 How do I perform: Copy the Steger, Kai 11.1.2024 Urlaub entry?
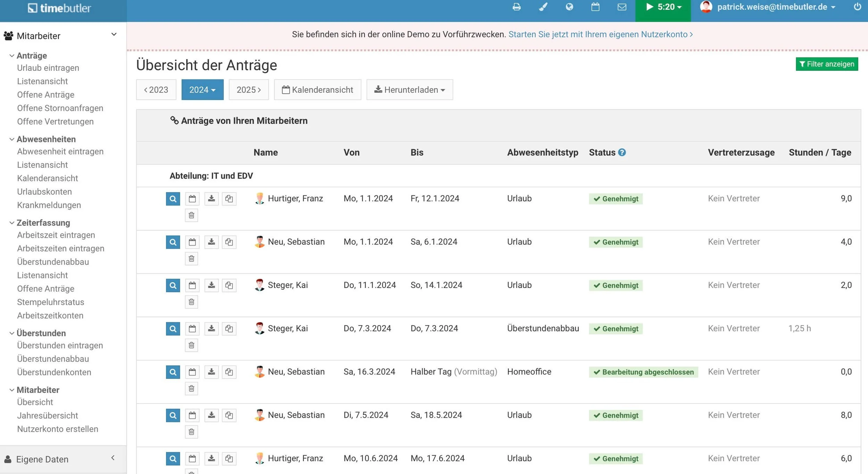pyautogui.click(x=229, y=285)
